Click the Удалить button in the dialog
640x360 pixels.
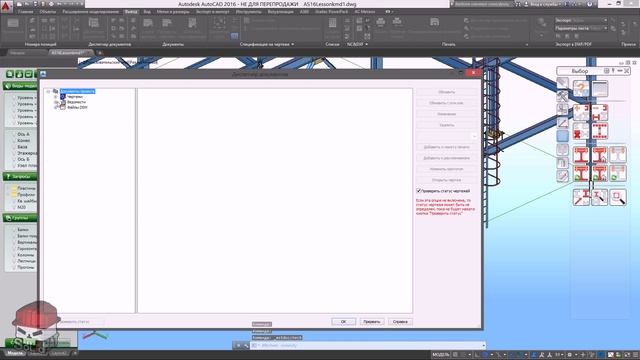pyautogui.click(x=447, y=125)
